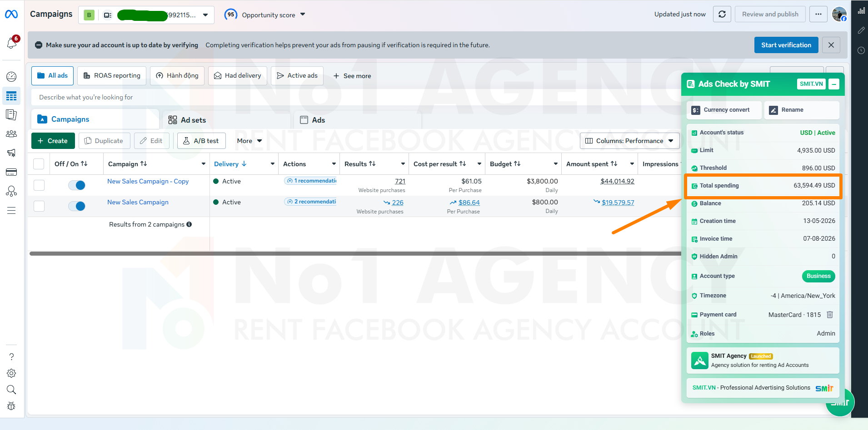Screen dimensions: 868x430
Task: Click the Start verification button
Action: click(786, 45)
